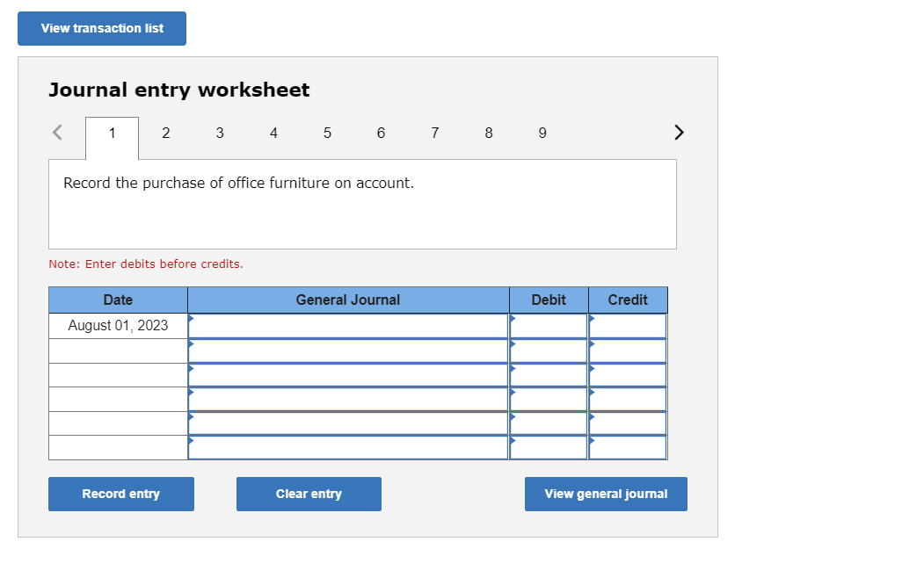This screenshot has height=578, width=924.
Task: Open worksheet tab 8
Action: 489,133
